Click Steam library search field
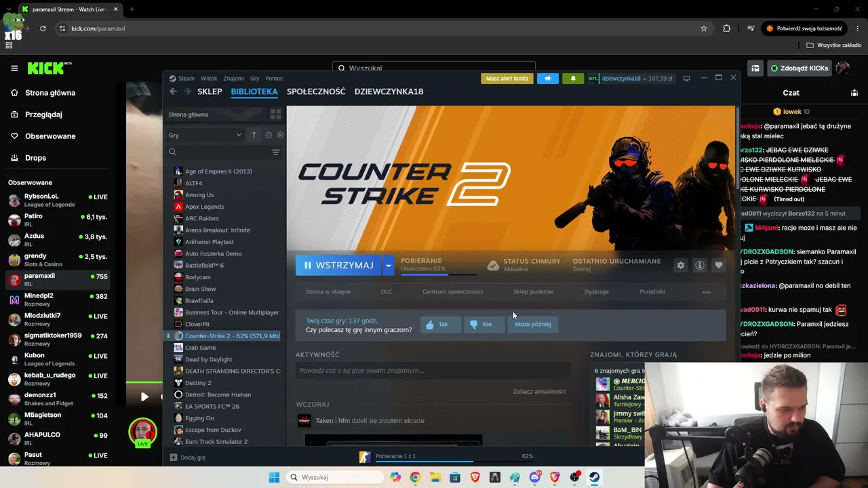Image resolution: width=868 pixels, height=488 pixels. (217, 152)
